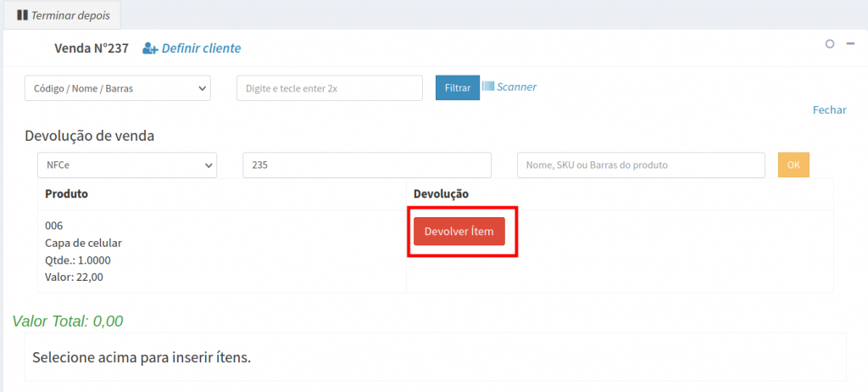Screen dimensions: 868x392
Task: Focus the Nome, SKU ou Barras field
Action: point(640,165)
